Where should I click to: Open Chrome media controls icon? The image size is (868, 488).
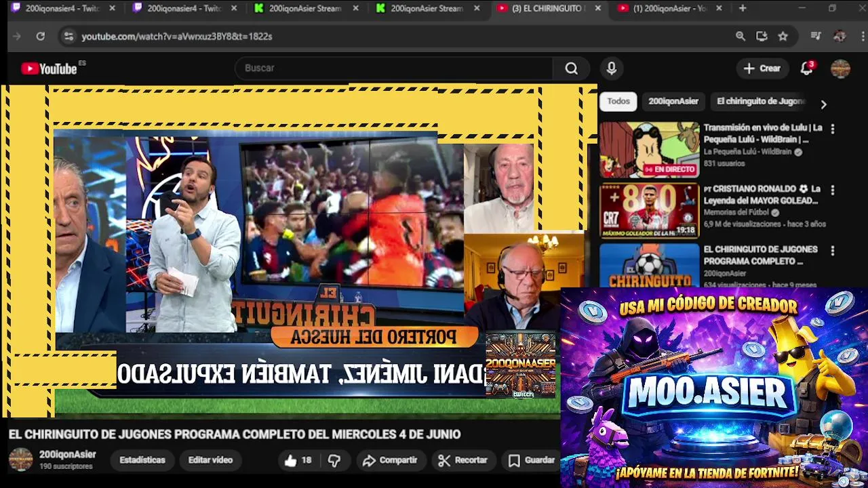(x=816, y=36)
